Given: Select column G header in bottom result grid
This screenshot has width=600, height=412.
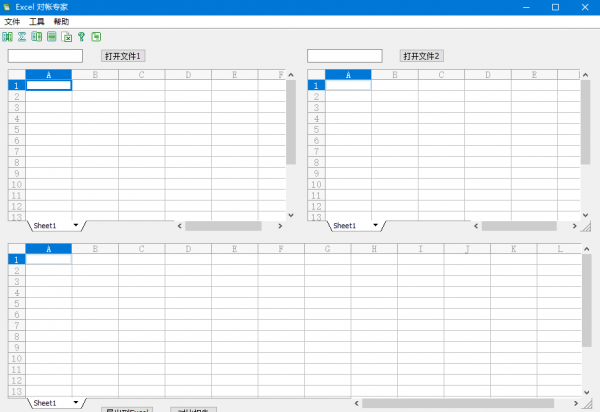Looking at the screenshot, I should click(328, 249).
